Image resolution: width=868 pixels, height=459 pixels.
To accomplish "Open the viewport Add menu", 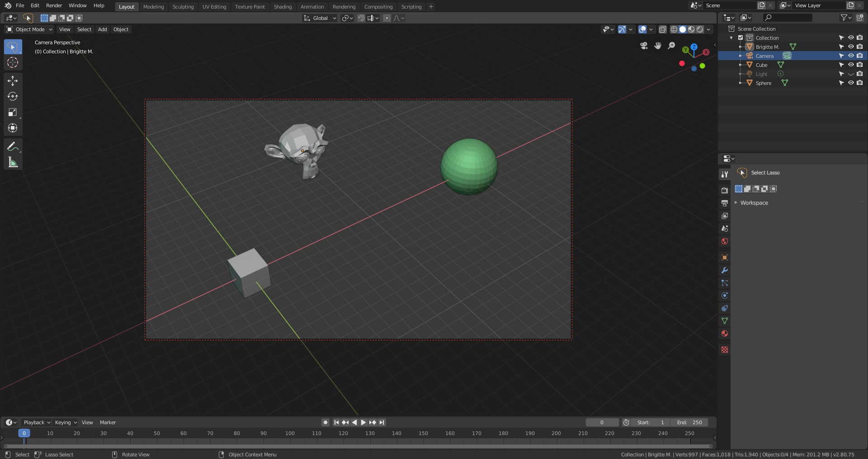I will (103, 29).
